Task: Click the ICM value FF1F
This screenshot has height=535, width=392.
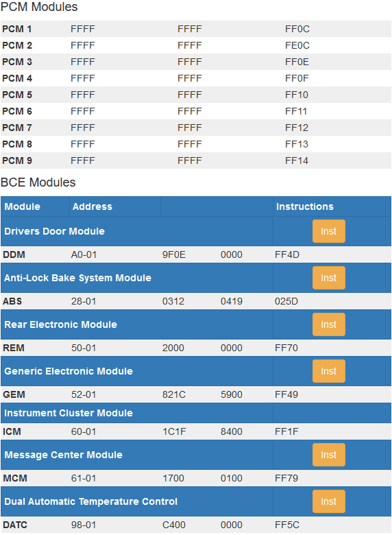Action: (x=286, y=431)
